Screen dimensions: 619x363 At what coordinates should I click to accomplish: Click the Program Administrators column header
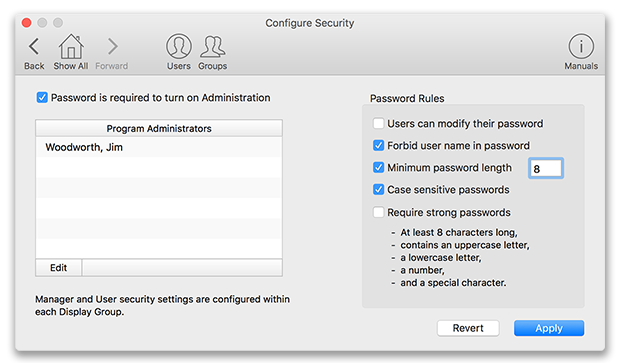(159, 129)
